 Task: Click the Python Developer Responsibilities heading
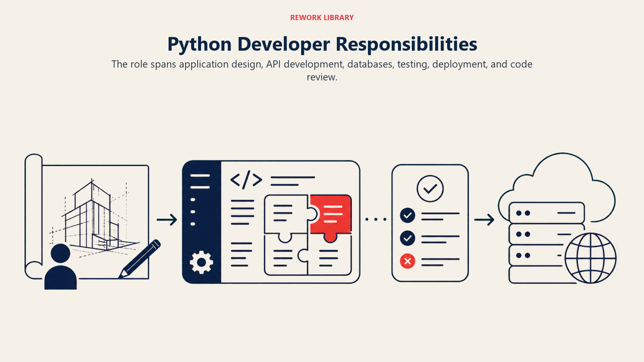(x=322, y=44)
